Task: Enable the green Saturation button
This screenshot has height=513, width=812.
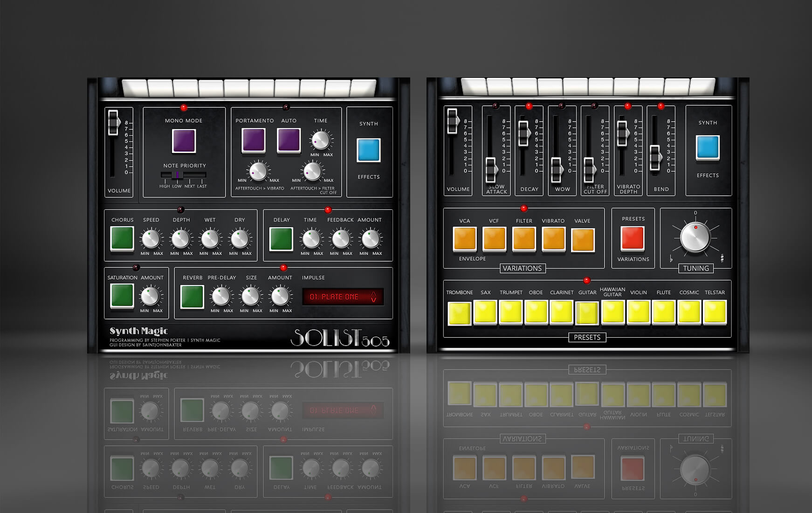Action: (x=122, y=296)
